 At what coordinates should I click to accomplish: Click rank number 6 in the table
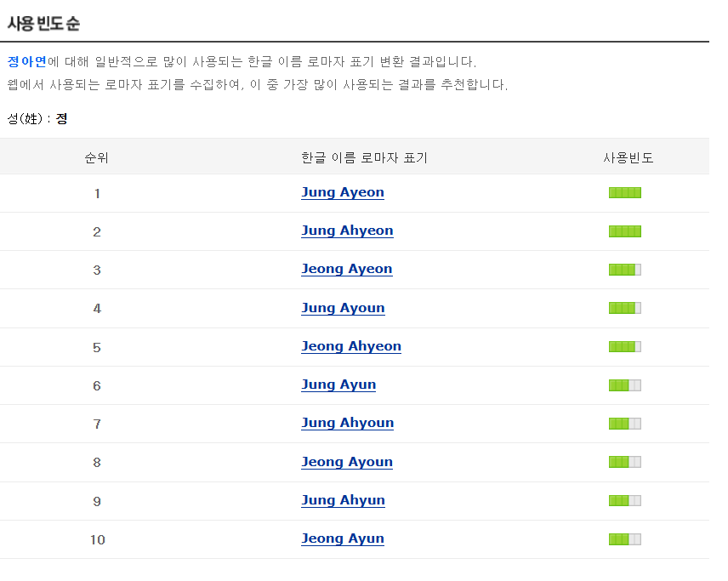[x=97, y=385]
